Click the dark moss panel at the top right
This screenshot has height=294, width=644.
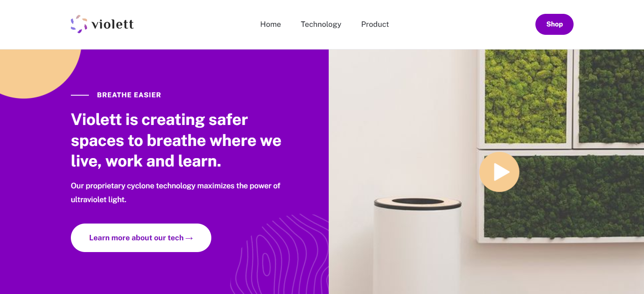click(611, 96)
